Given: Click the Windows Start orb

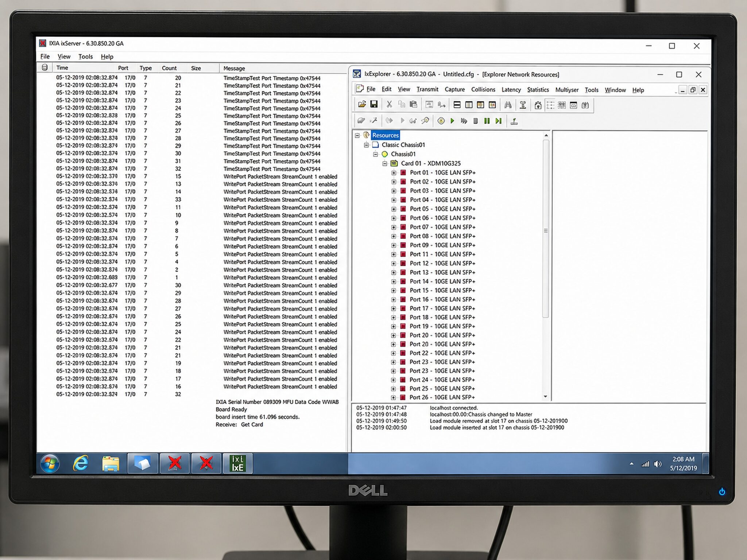Looking at the screenshot, I should pyautogui.click(x=50, y=464).
